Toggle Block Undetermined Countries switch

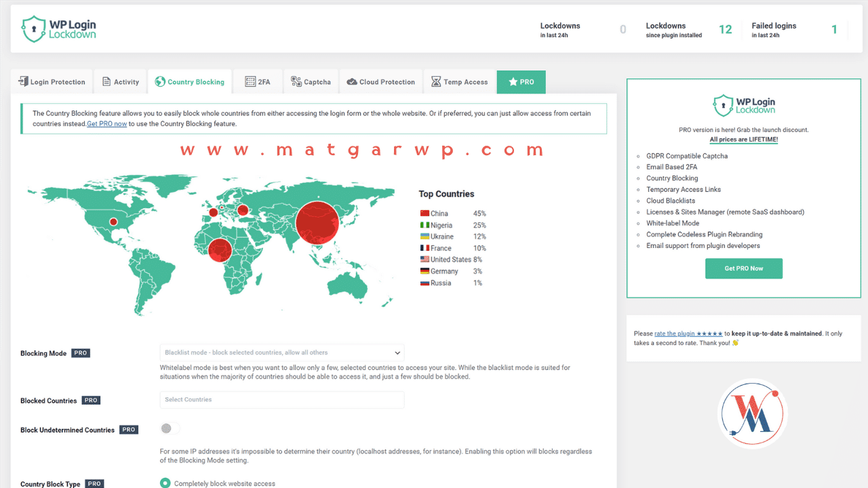(170, 428)
